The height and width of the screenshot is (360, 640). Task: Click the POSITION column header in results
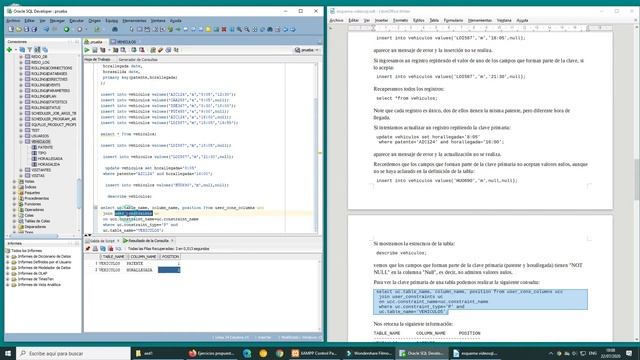point(170,257)
